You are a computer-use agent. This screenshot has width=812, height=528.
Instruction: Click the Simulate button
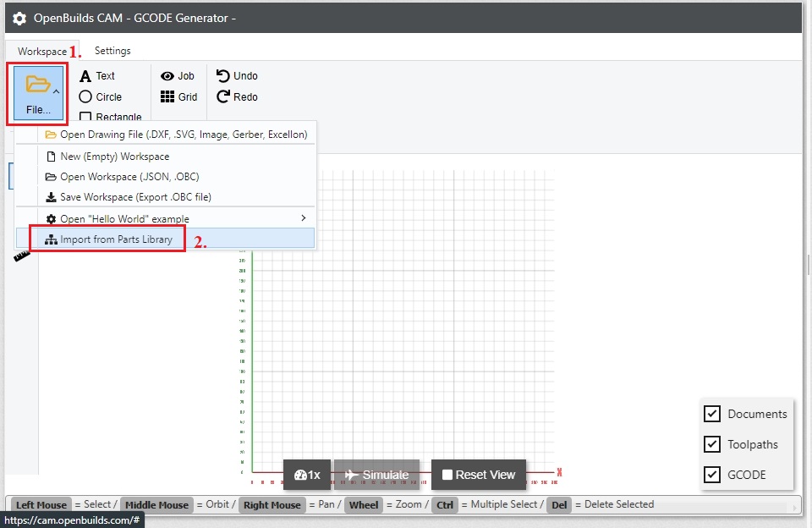[x=376, y=475]
